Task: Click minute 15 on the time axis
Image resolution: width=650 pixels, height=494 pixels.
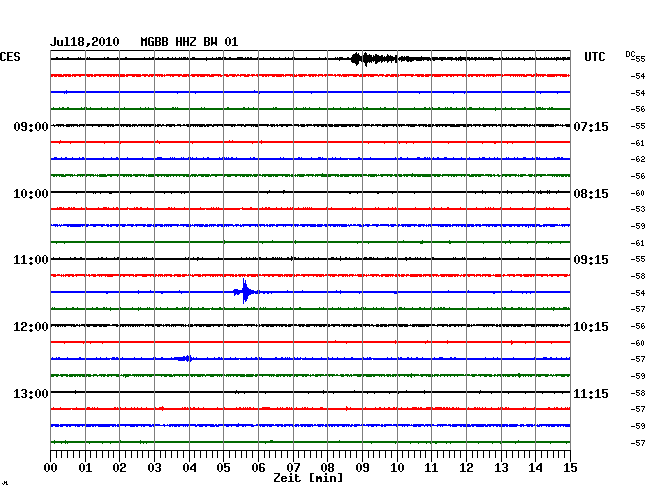Action: [x=570, y=467]
